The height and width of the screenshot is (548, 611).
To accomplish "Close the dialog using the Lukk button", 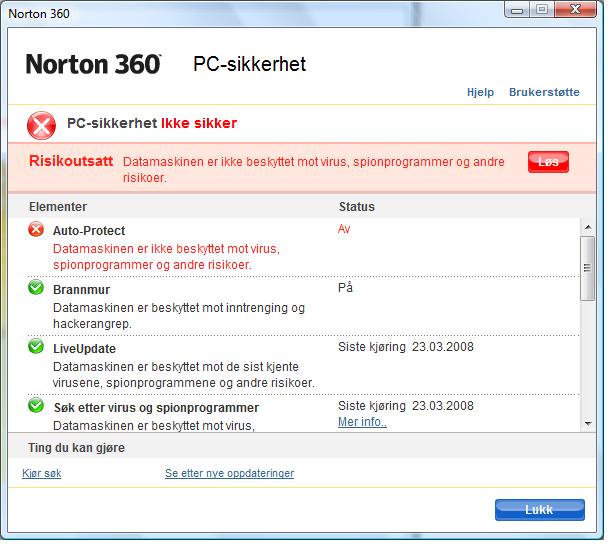I will pyautogui.click(x=540, y=510).
